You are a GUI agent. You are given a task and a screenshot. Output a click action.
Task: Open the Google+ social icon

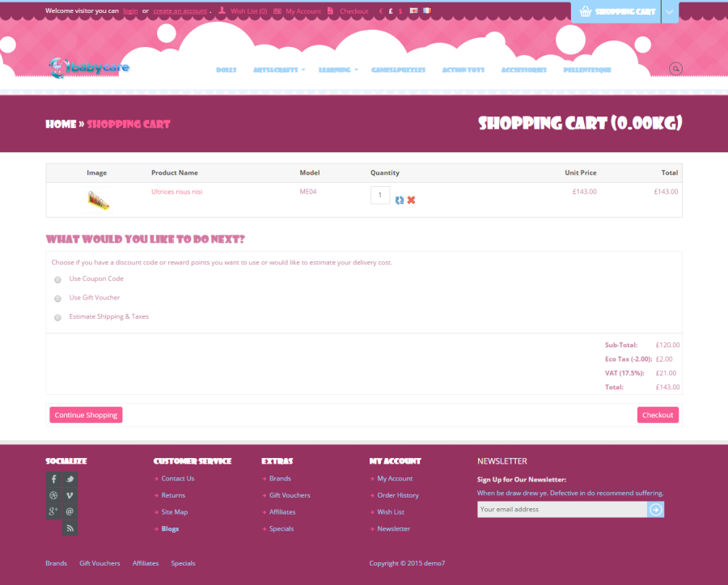(53, 511)
